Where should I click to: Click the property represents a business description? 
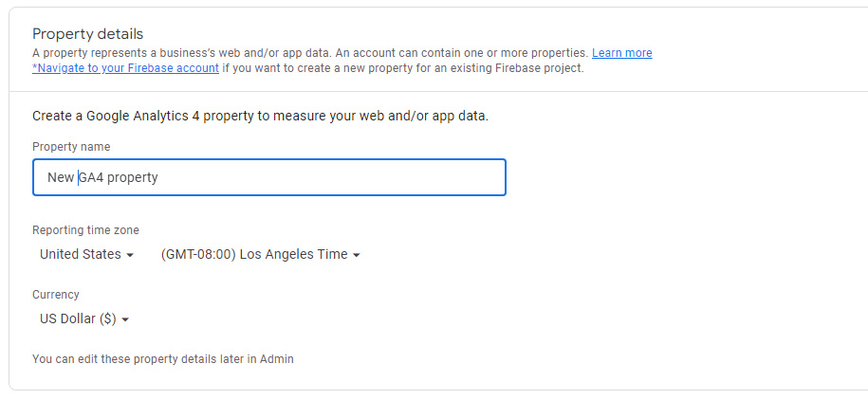click(310, 53)
